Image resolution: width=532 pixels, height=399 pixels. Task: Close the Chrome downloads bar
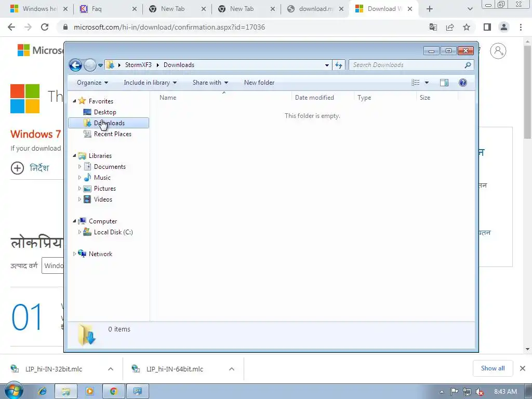pos(523,368)
